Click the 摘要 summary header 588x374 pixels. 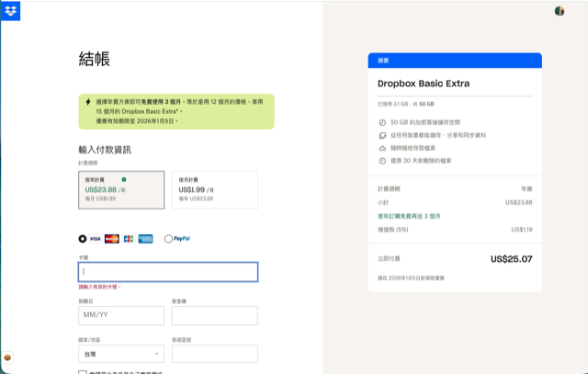click(x=455, y=61)
